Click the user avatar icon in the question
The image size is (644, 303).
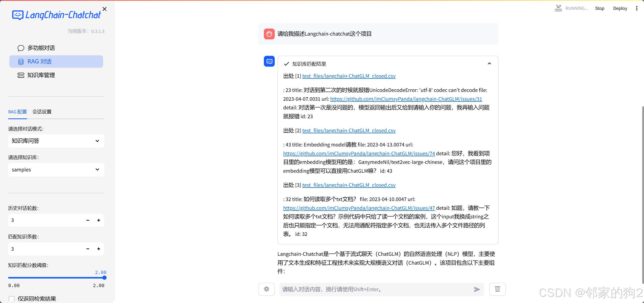point(269,34)
